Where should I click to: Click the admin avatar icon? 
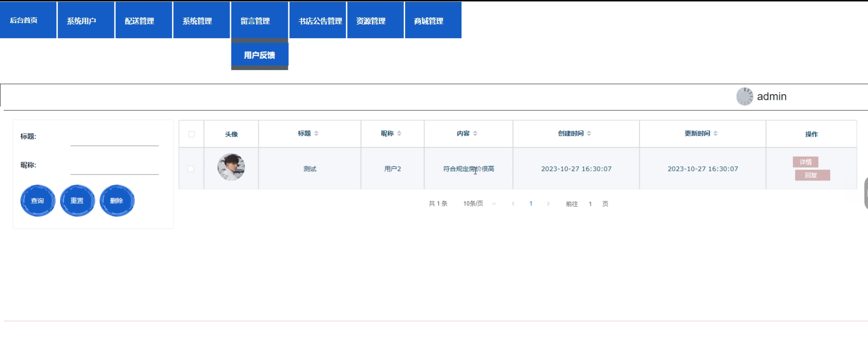coord(745,96)
